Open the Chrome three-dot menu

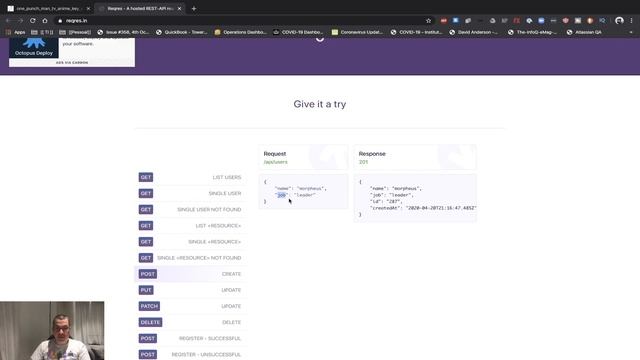(x=631, y=20)
